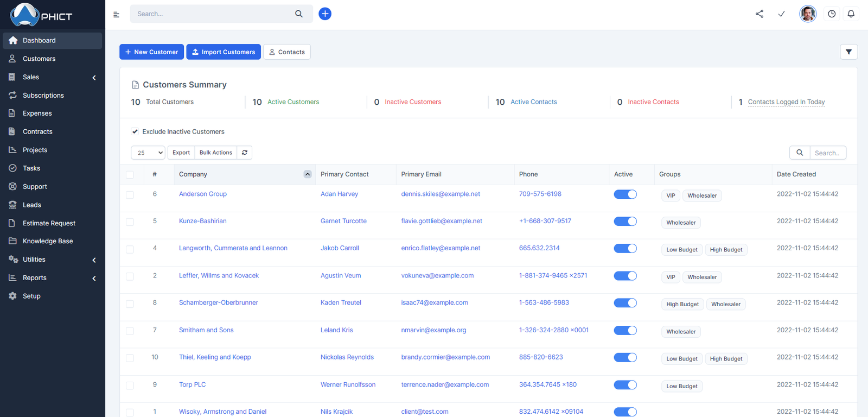Toggle Exclude Inactive Customers checkbox
The height and width of the screenshot is (417, 868).
coord(135,131)
